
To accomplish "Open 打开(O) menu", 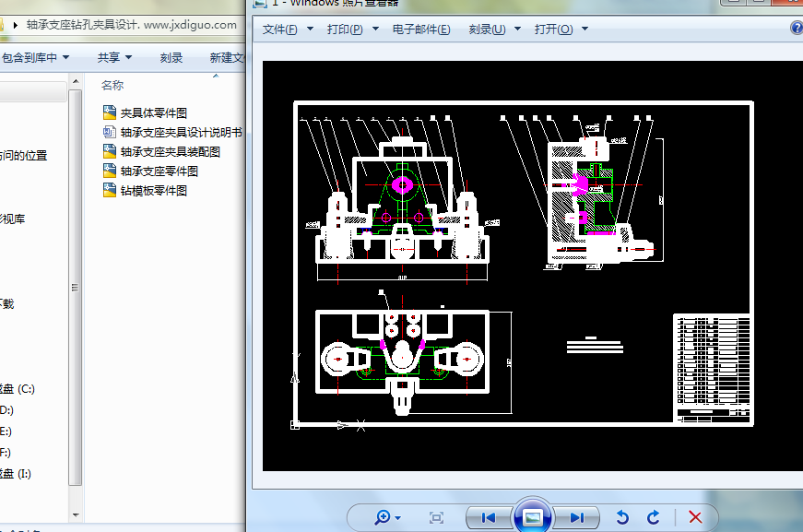I will pos(553,30).
